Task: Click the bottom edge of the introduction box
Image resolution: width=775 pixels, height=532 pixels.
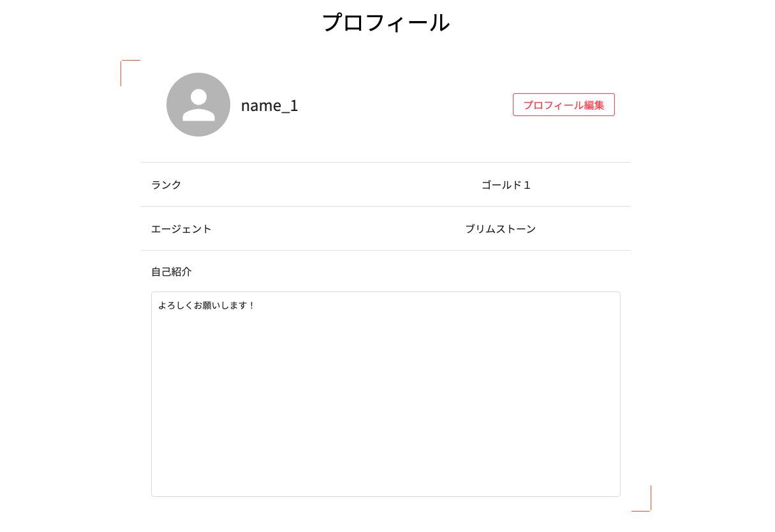Action: tap(386, 495)
